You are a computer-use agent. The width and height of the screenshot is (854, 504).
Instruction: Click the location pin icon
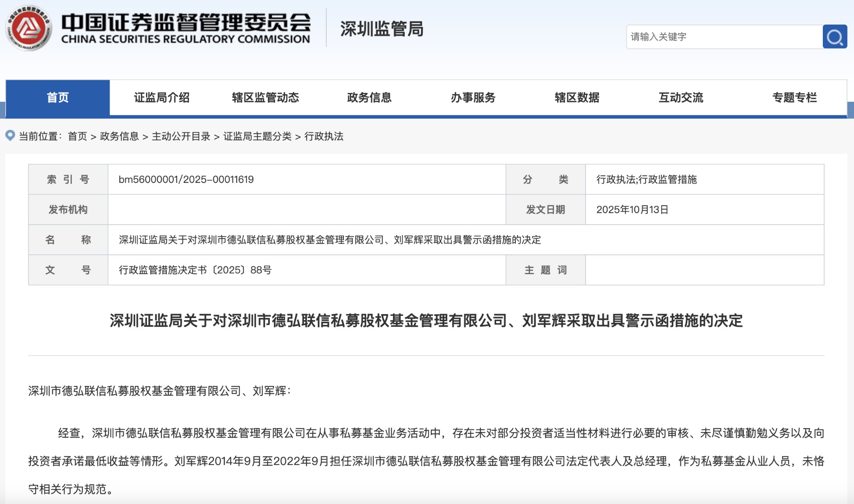click(x=10, y=136)
